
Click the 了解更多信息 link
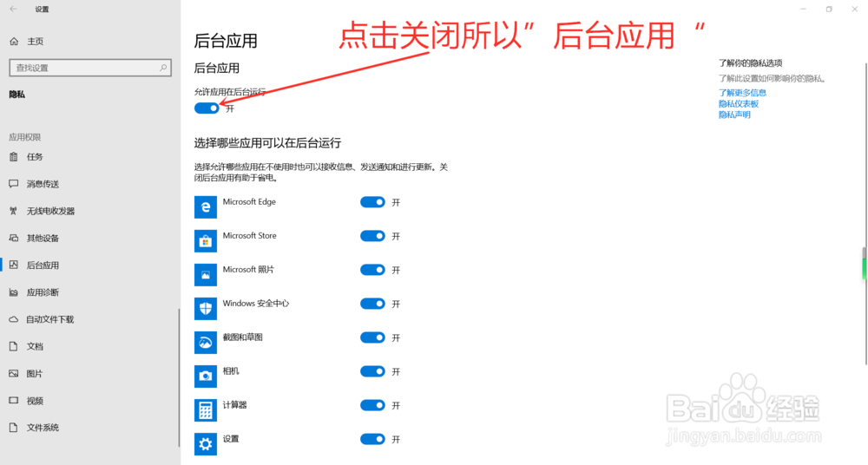(742, 93)
